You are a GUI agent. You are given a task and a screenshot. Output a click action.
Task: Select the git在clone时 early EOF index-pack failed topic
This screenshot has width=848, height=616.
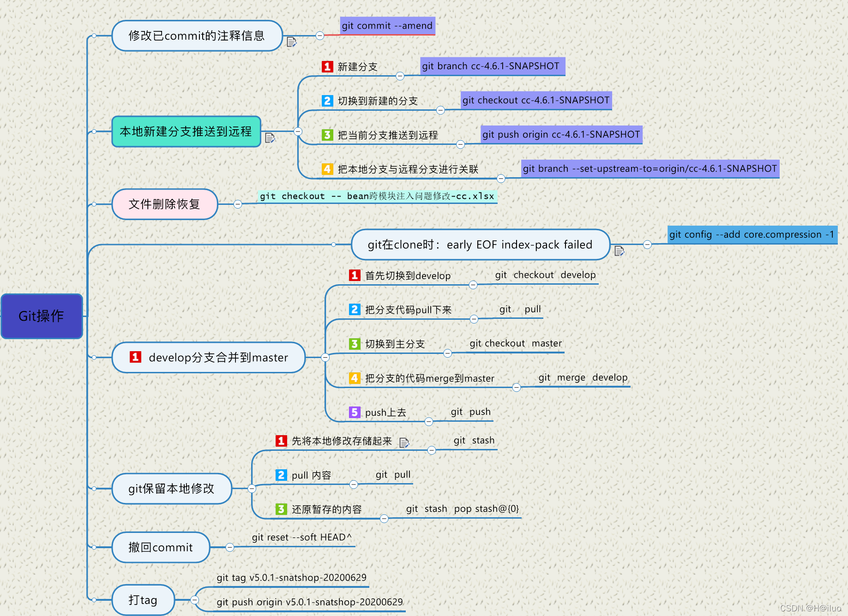(x=481, y=245)
